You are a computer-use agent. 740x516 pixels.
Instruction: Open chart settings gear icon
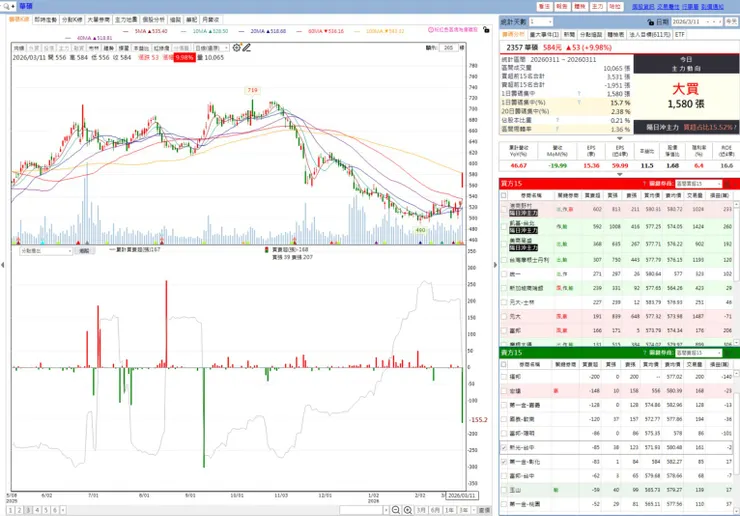236,47
